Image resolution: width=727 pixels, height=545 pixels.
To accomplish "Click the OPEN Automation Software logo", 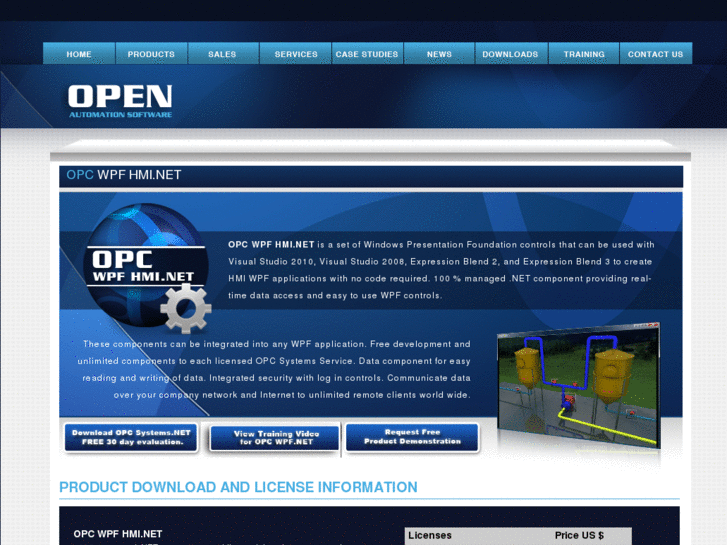I will [x=120, y=101].
